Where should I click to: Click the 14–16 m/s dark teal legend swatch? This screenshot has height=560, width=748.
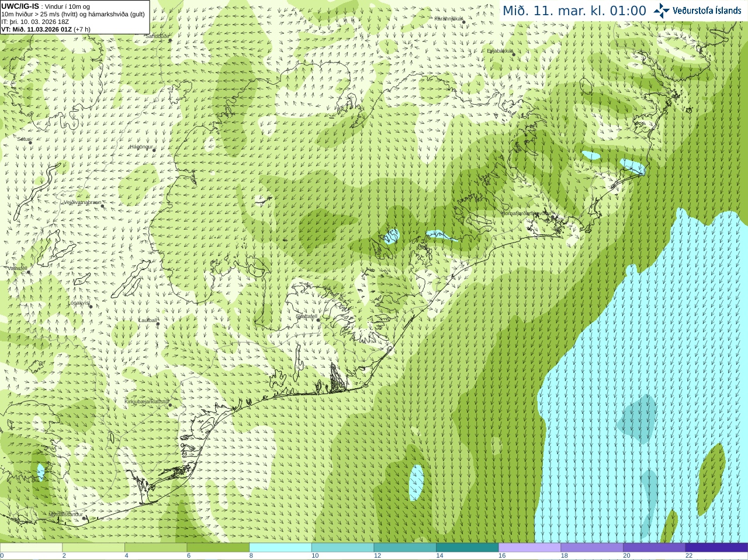[467, 548]
